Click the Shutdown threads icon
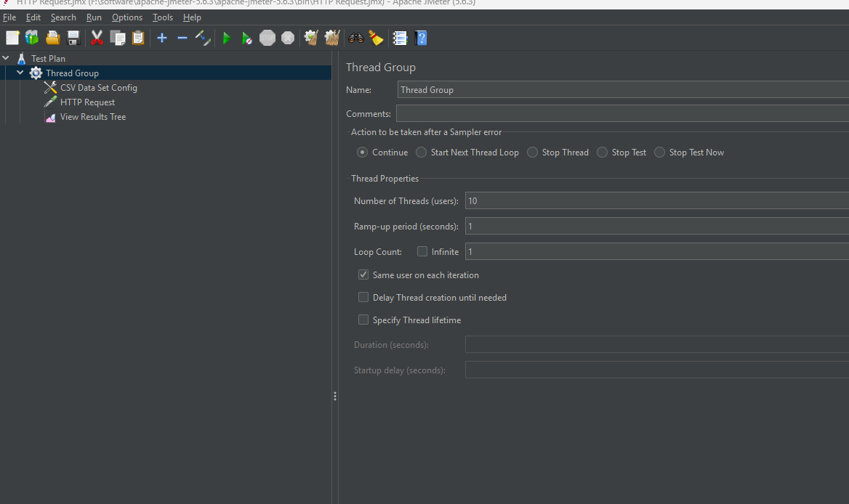Screen dimensions: 849x504 (288, 38)
